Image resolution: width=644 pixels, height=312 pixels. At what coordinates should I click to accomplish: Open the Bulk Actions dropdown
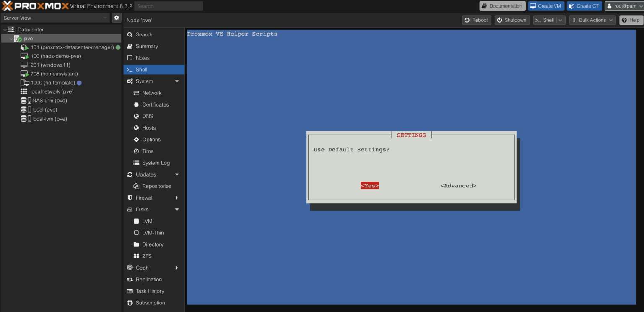592,20
